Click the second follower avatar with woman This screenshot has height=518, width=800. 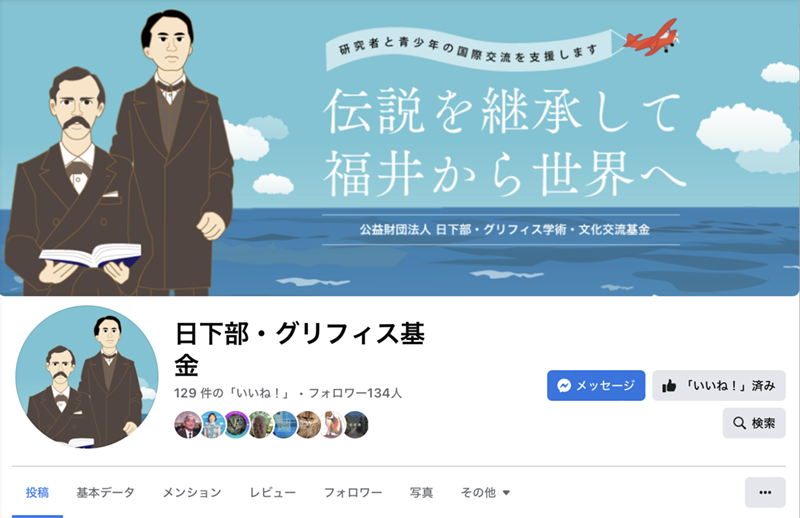(x=212, y=425)
